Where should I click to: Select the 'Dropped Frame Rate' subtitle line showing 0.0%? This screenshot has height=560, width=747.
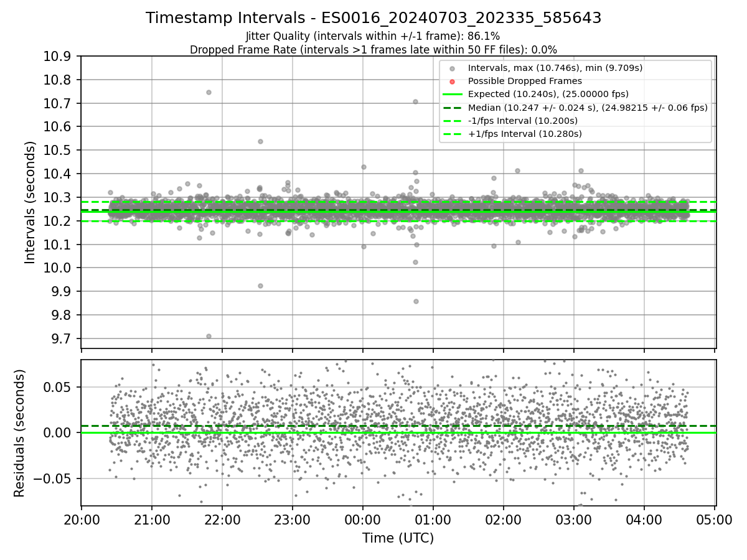coord(374,49)
